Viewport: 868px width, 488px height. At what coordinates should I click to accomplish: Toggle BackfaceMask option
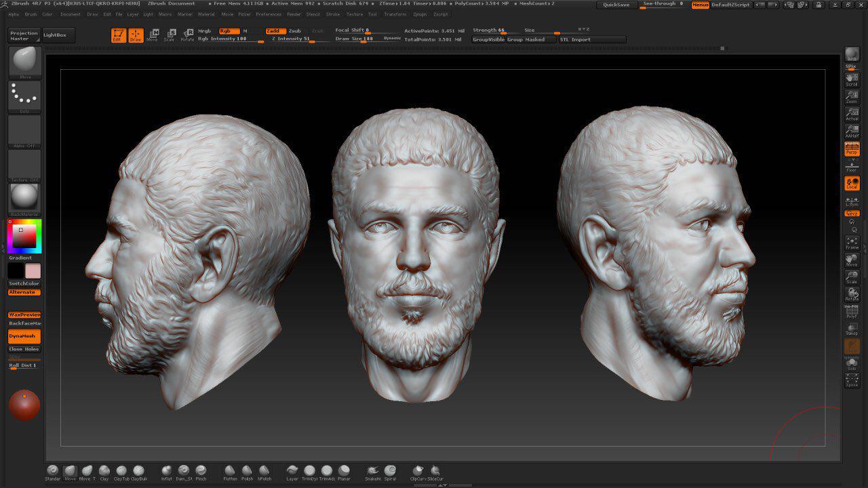pos(24,323)
